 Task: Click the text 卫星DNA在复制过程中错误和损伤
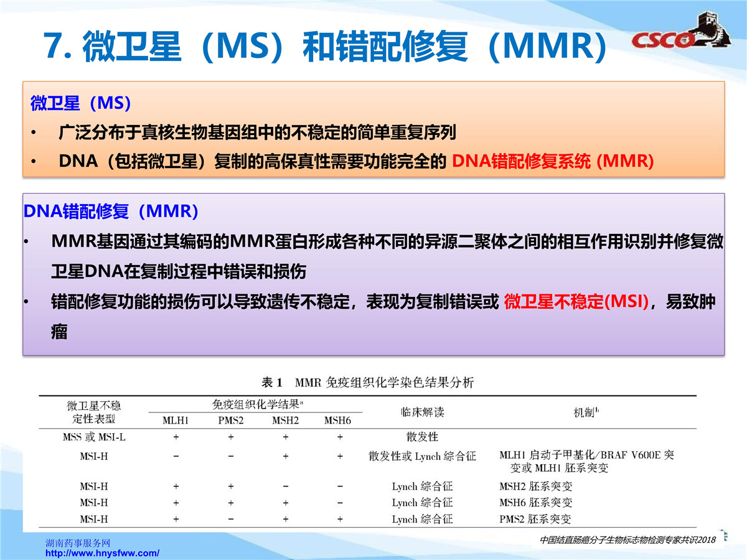[x=179, y=273]
